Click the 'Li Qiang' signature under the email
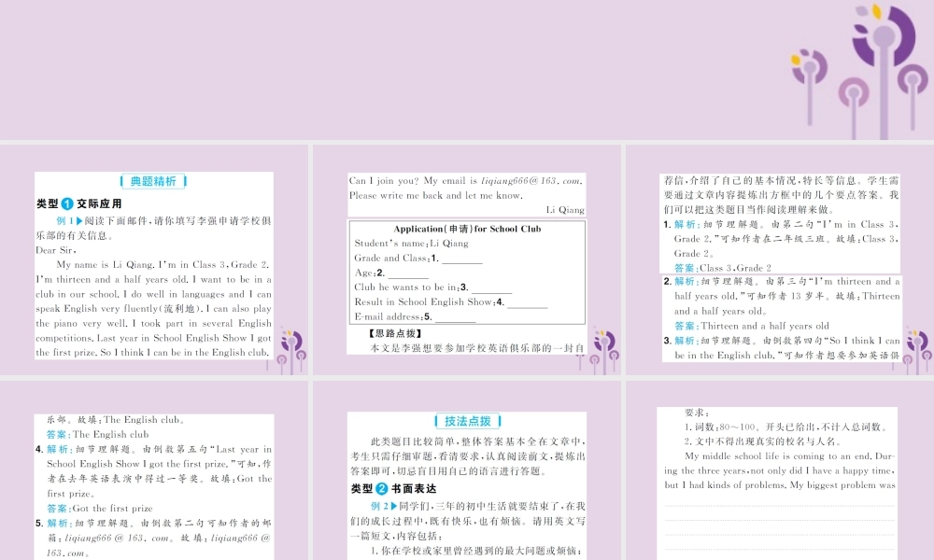This screenshot has width=934, height=560. click(565, 209)
